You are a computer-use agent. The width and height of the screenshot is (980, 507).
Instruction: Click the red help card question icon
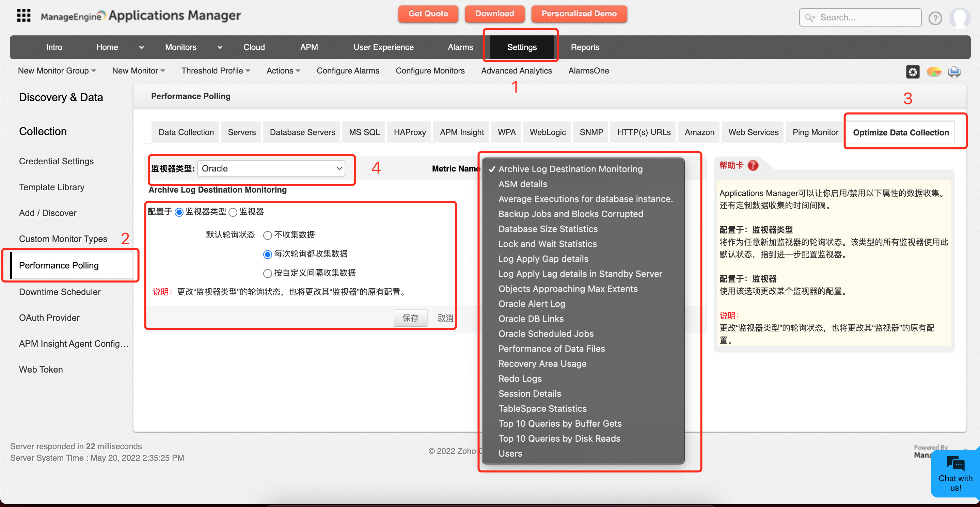(x=753, y=165)
